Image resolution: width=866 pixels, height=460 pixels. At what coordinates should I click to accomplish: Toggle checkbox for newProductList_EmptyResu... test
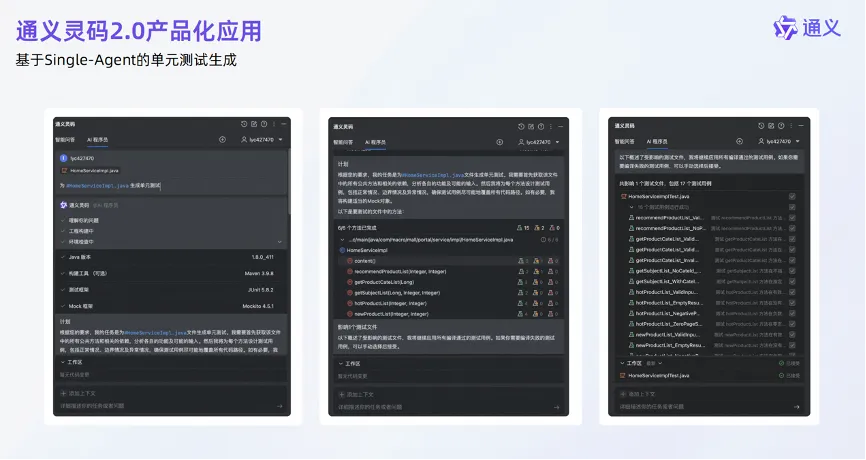point(792,345)
